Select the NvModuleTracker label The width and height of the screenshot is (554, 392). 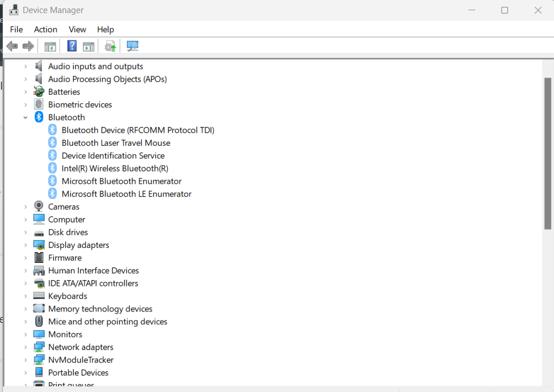tap(81, 360)
